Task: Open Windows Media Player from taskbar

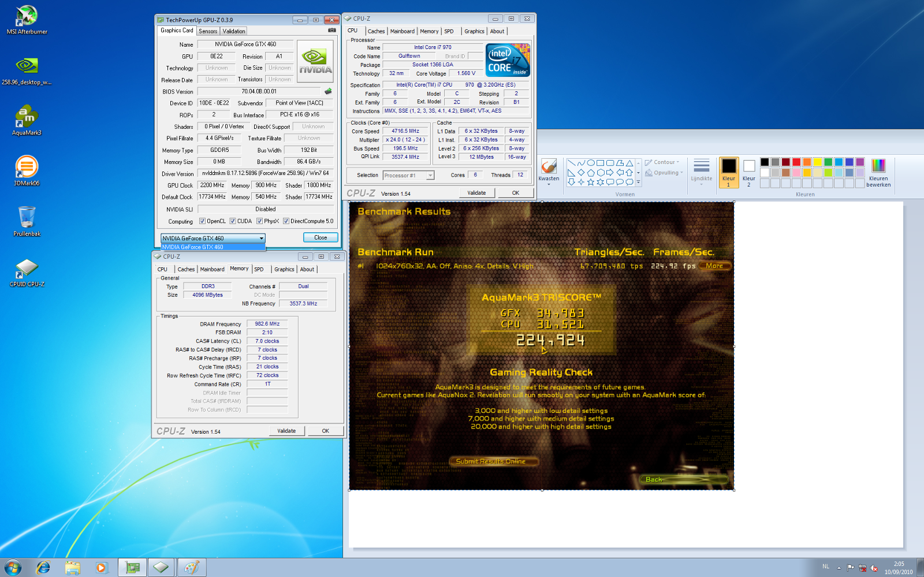Action: click(101, 568)
